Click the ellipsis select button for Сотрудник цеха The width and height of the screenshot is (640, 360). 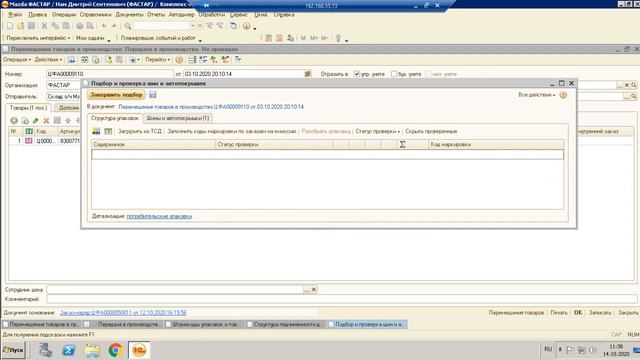click(x=307, y=289)
